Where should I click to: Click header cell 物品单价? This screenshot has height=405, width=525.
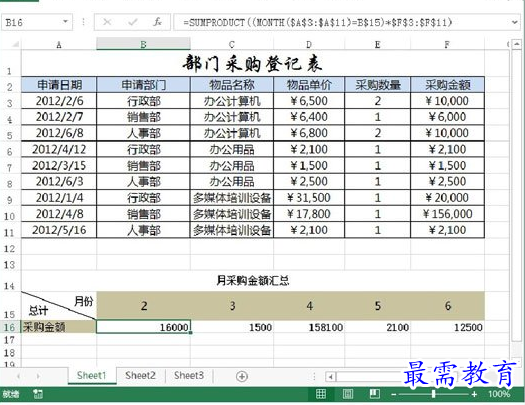(309, 85)
